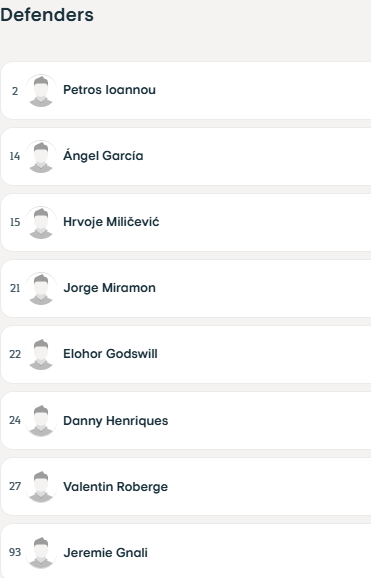This screenshot has height=578, width=371.
Task: Click shirt number 93
Action: tap(15, 552)
